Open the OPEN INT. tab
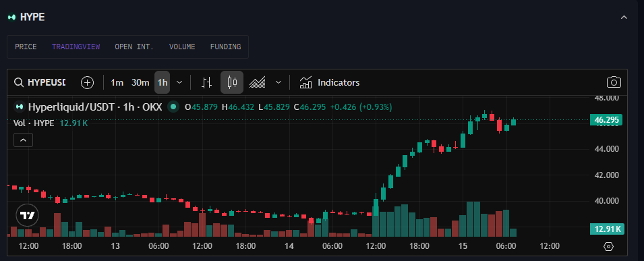Image resolution: width=644 pixels, height=261 pixels. point(134,47)
